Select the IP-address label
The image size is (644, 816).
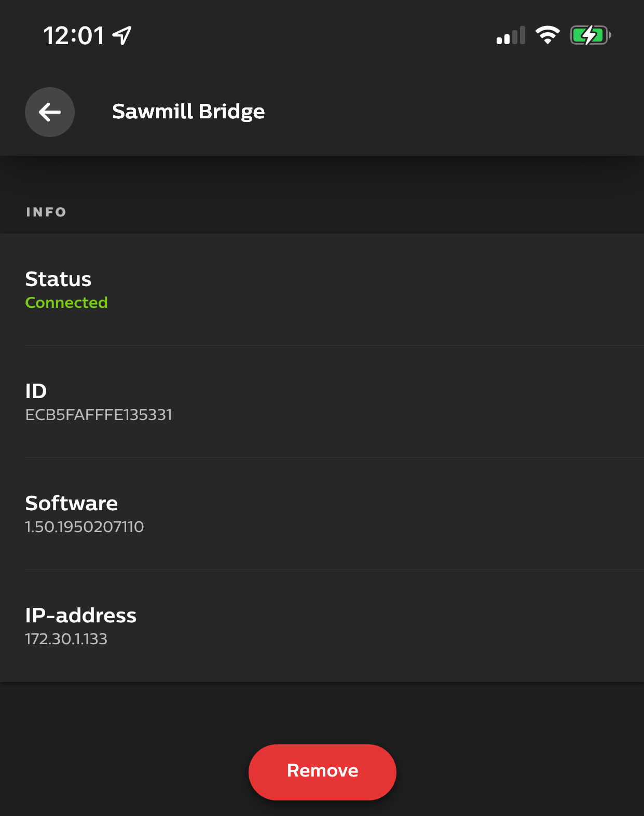click(x=81, y=616)
